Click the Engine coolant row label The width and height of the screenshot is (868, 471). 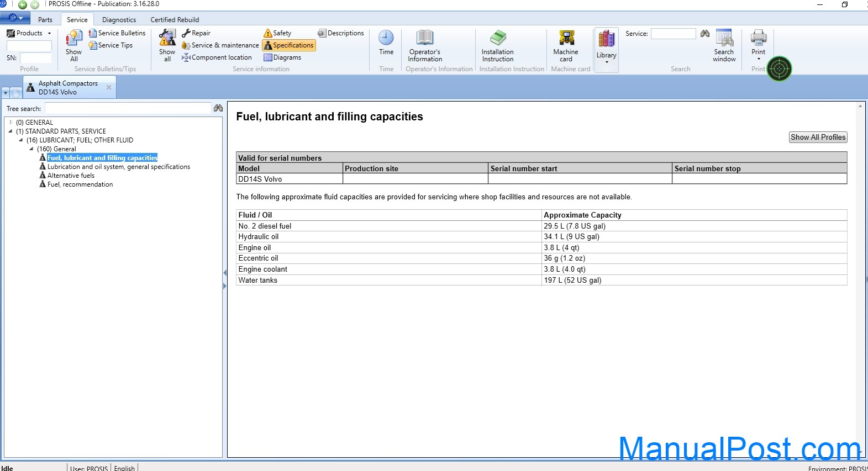pyautogui.click(x=262, y=269)
